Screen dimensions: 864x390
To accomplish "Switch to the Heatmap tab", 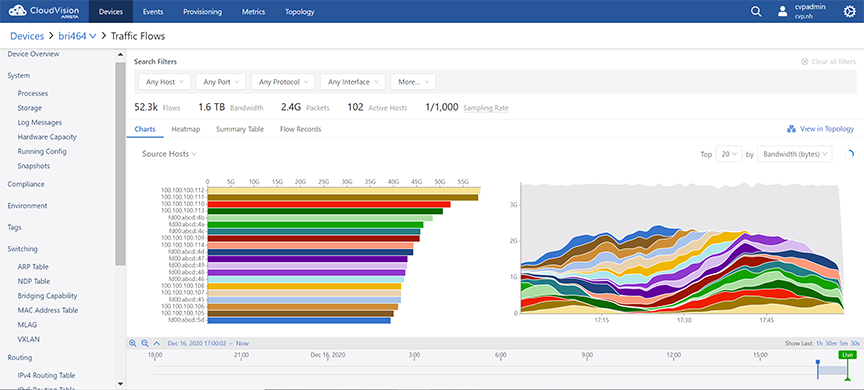I will [x=186, y=129].
